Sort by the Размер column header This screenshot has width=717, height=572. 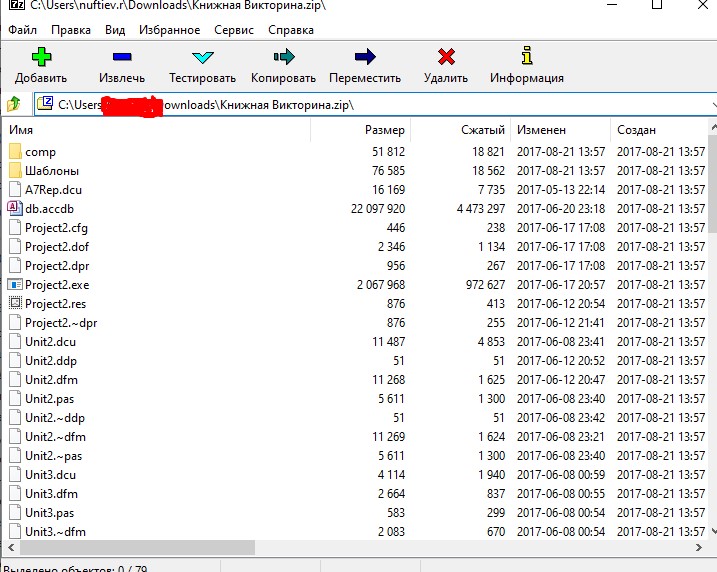tap(384, 130)
